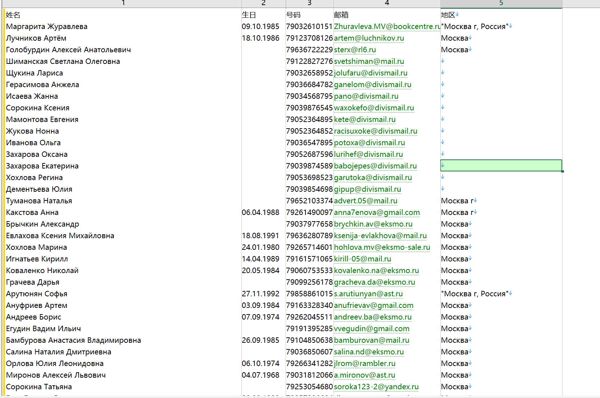Click the highlighted green selected cell
The image size is (600, 398).
501,166
